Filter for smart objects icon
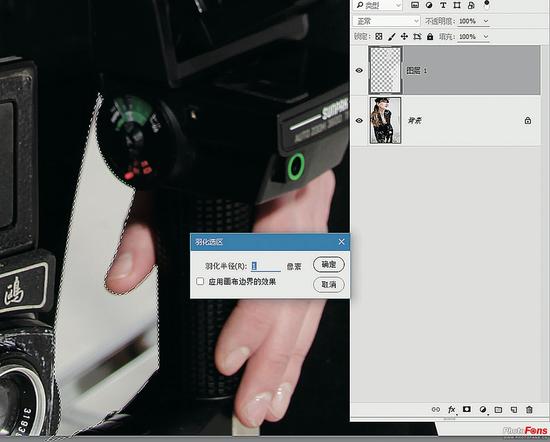The image size is (550, 442). (471, 5)
